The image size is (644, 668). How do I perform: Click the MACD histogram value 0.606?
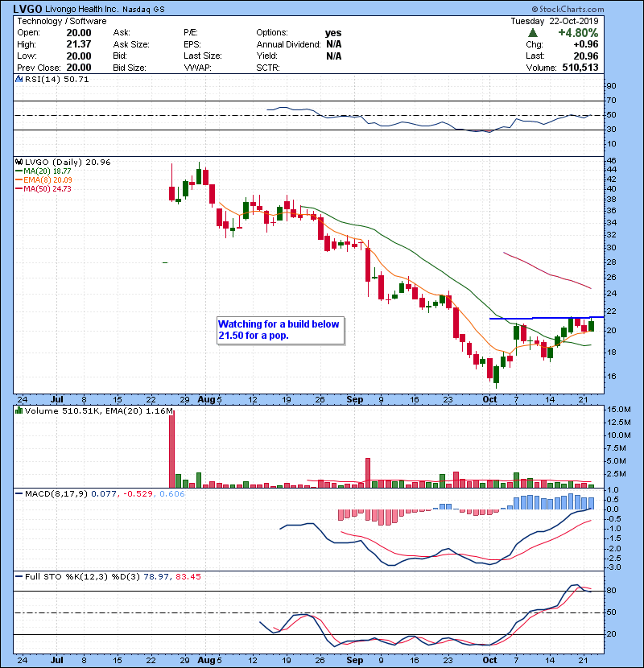pyautogui.click(x=172, y=493)
